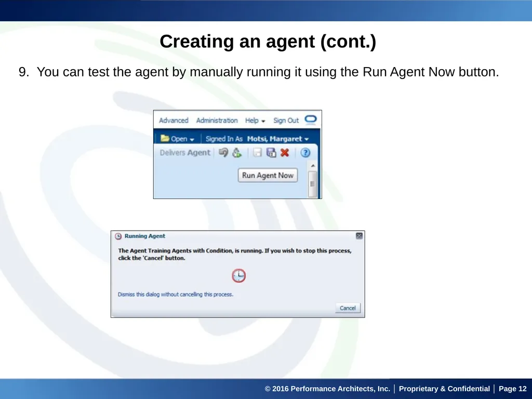Click the greyed-out Save icon
The image size is (532, 399).
[258, 153]
